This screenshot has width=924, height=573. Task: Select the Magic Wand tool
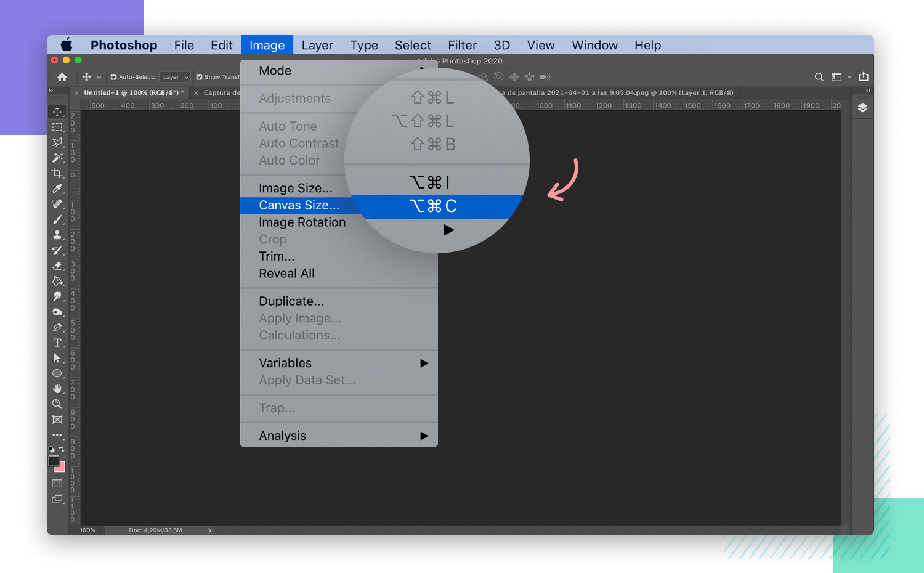coord(57,158)
